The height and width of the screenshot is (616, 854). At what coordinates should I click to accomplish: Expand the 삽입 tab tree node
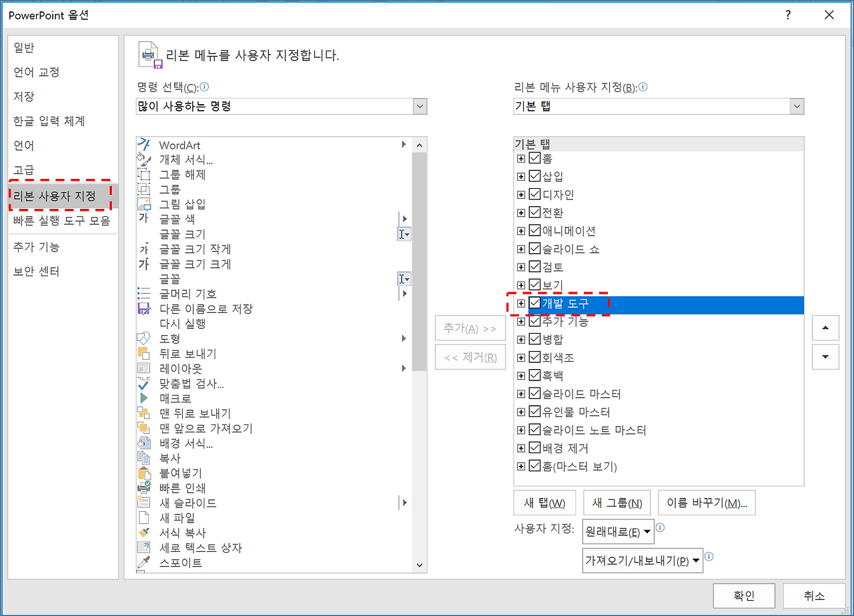pyautogui.click(x=521, y=176)
